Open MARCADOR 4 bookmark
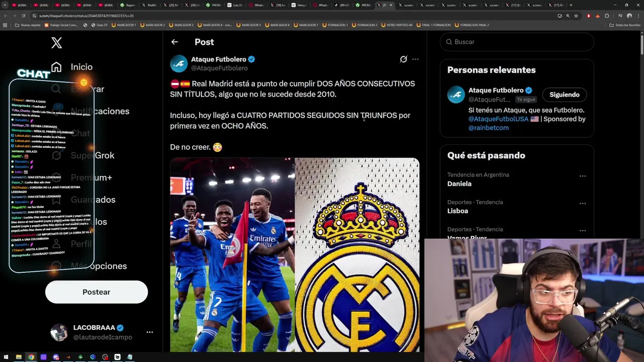Screen dimensions: 644x362 214,25
